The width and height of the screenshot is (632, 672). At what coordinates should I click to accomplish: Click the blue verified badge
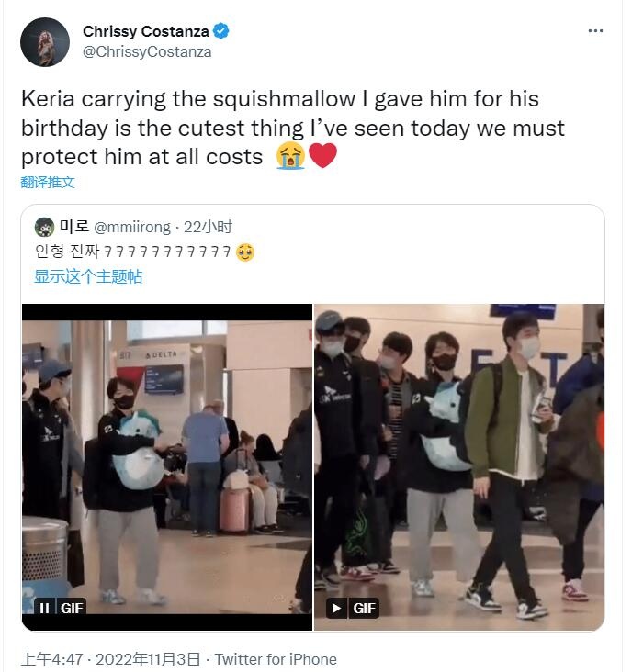coord(220,31)
